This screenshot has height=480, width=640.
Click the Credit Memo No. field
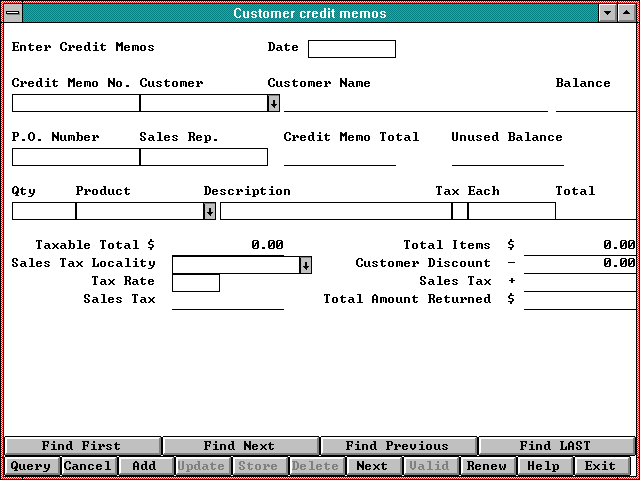pos(75,103)
